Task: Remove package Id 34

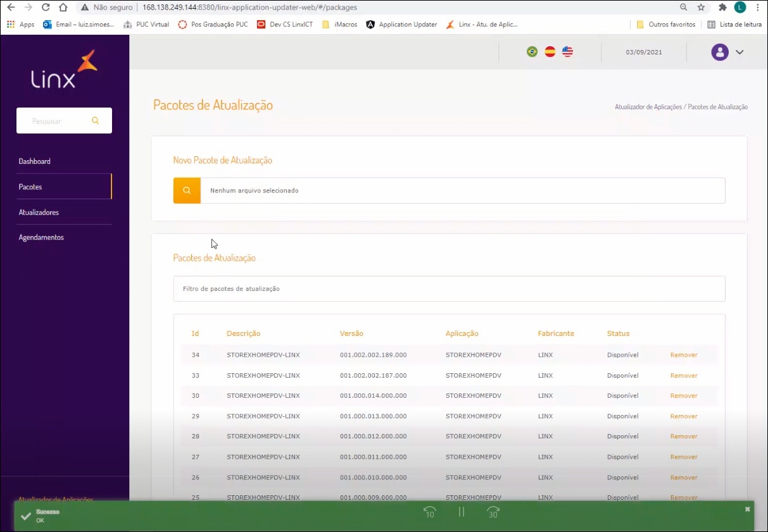Action: click(684, 355)
